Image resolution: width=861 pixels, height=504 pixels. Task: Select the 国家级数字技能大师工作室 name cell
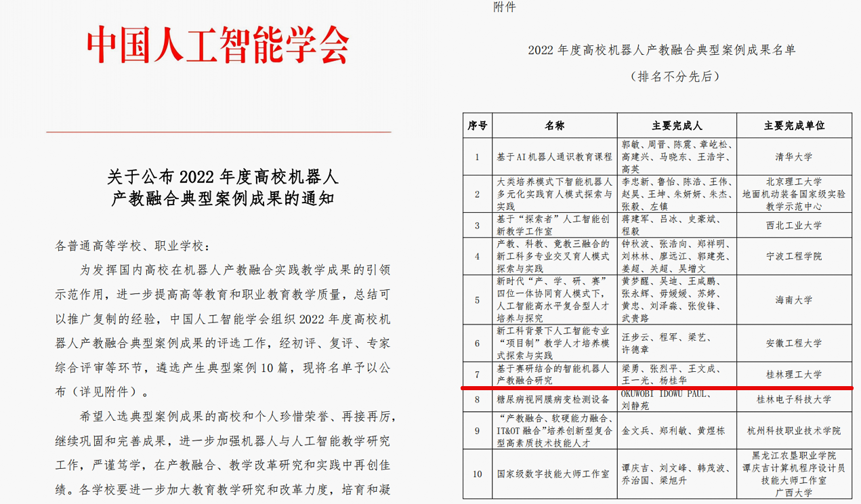[x=553, y=474]
